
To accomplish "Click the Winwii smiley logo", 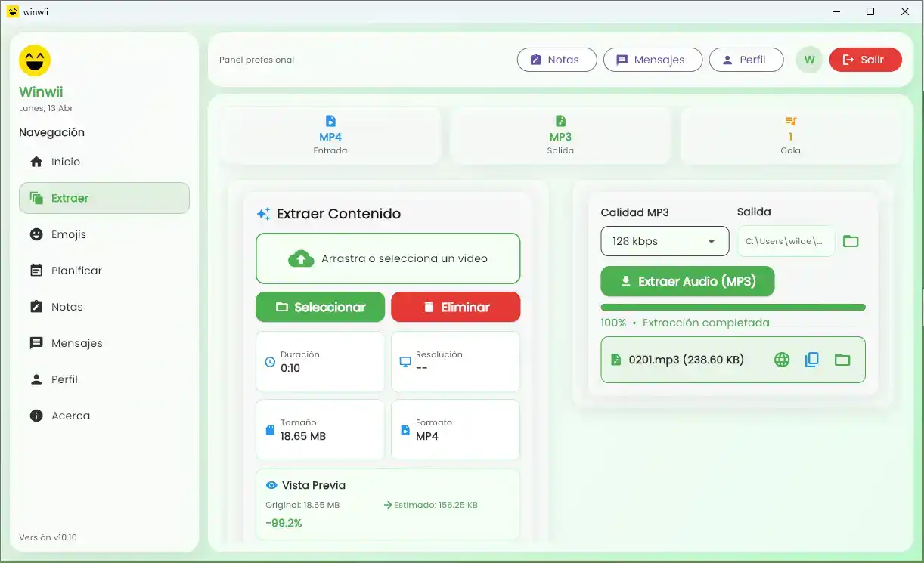I will tap(35, 60).
